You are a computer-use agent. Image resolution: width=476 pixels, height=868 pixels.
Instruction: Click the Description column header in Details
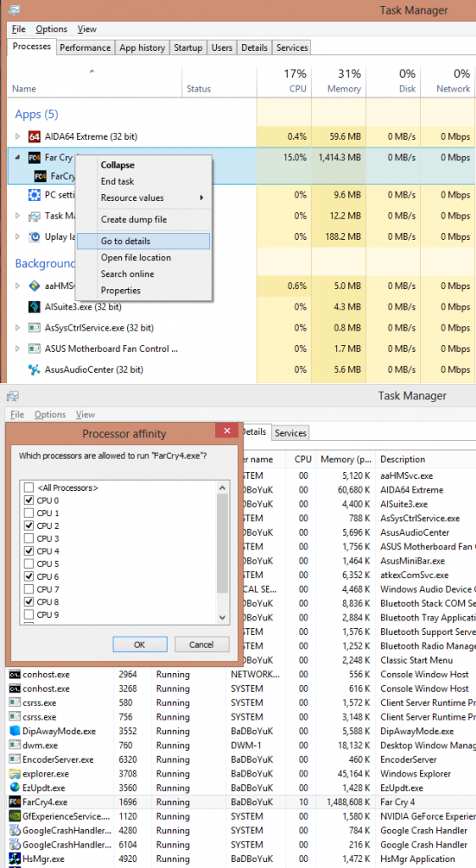click(426, 459)
